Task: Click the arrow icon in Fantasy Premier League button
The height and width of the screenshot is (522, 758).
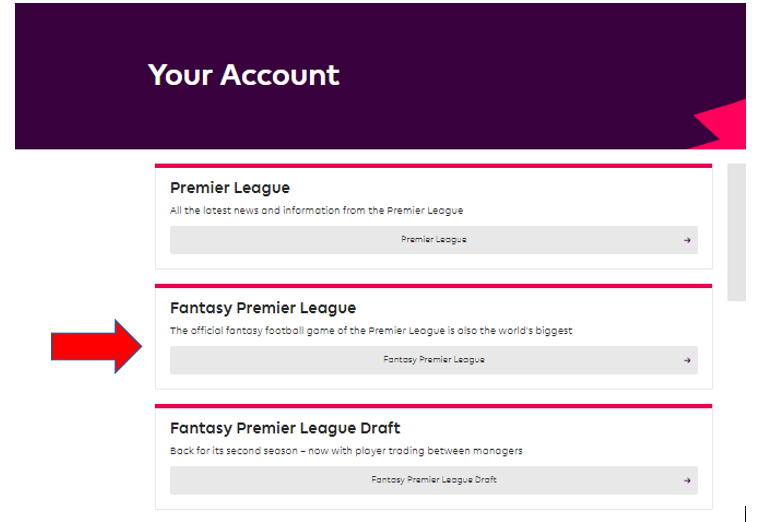Action: coord(687,360)
